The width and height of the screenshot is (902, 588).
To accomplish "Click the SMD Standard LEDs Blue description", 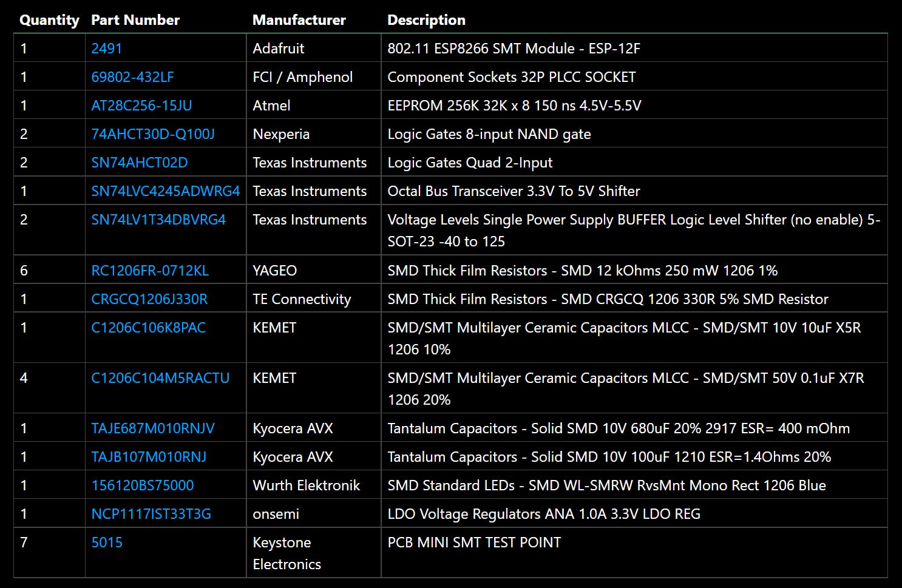I will [x=607, y=485].
